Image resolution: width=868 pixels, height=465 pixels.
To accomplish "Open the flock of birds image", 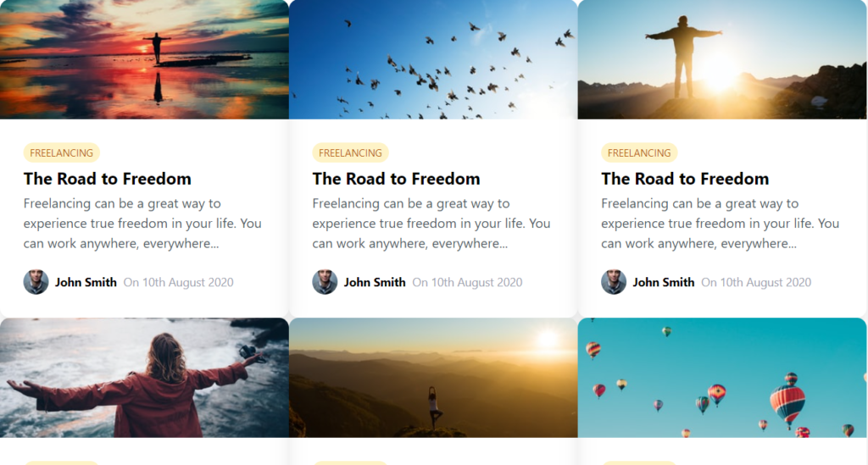I will pyautogui.click(x=433, y=59).
